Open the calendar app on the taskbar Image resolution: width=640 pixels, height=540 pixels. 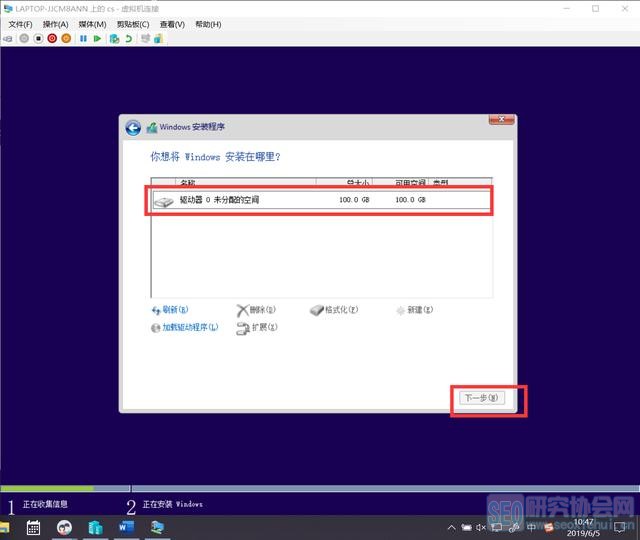point(33,528)
